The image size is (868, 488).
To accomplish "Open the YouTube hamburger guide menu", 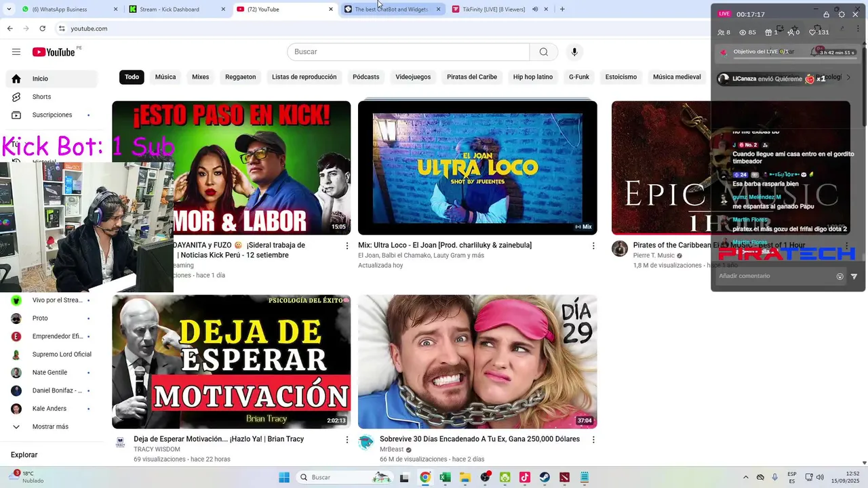I will (x=16, y=52).
